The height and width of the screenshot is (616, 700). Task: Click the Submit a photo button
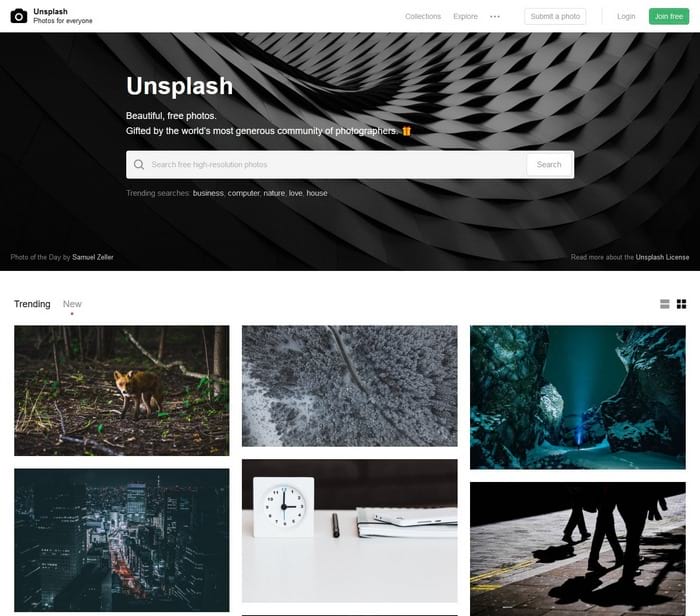(555, 17)
